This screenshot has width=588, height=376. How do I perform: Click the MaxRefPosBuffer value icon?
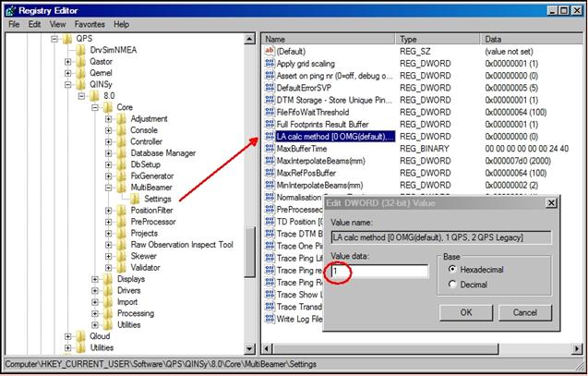tap(270, 173)
